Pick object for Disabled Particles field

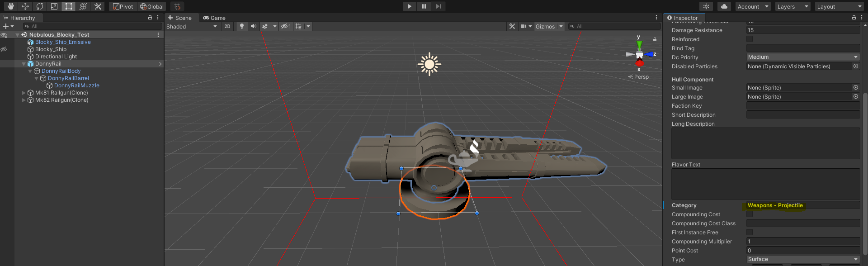point(855,66)
